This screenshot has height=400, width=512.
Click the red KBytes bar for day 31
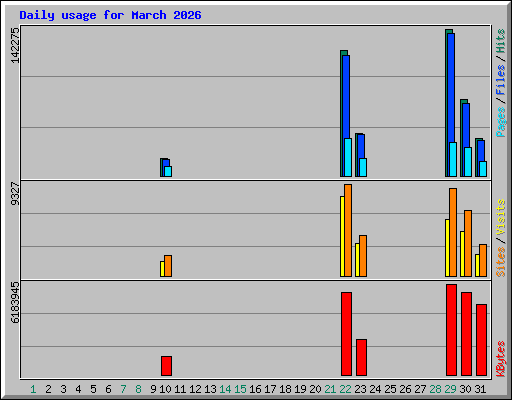pos(481,340)
